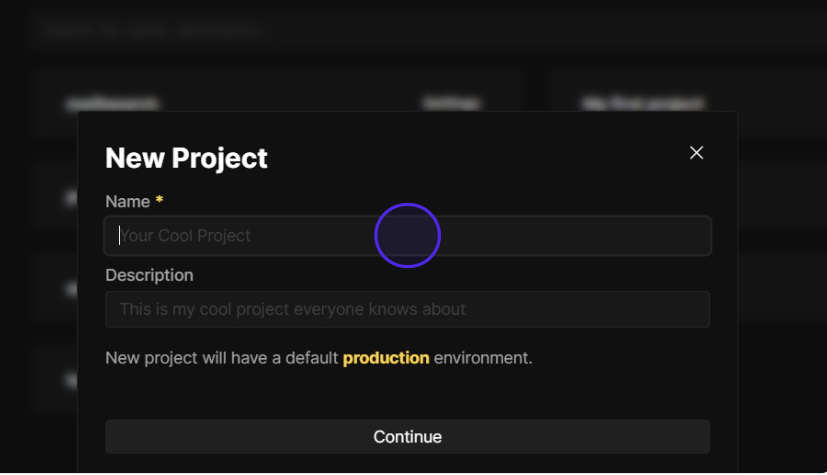827x475 pixels.
Task: Focus the Description text field
Action: [x=407, y=309]
